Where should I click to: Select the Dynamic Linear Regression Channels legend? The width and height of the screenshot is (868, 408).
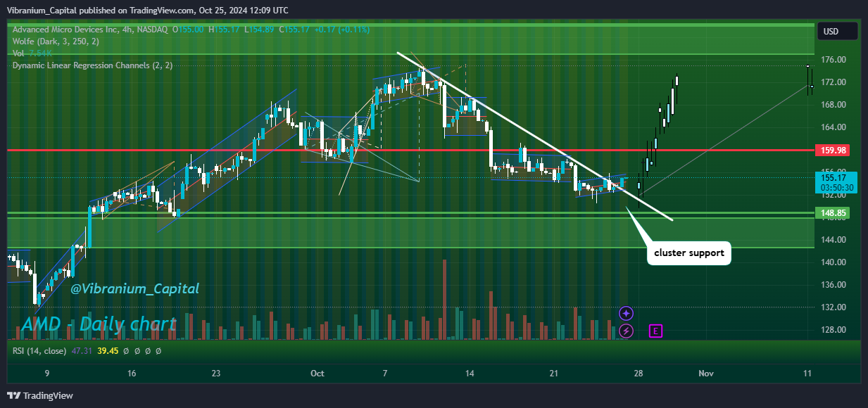(x=92, y=65)
